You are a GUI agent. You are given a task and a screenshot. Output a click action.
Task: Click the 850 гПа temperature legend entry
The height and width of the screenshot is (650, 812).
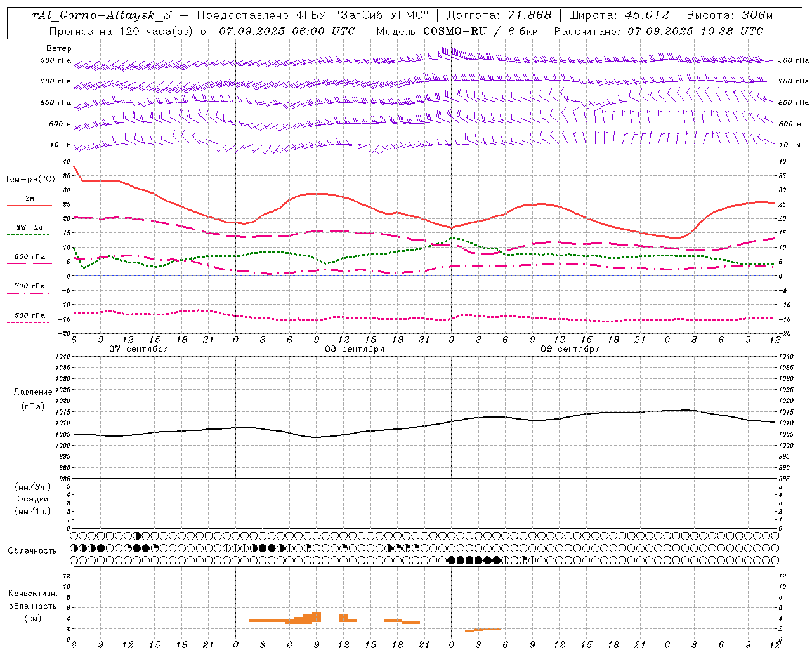(x=30, y=257)
